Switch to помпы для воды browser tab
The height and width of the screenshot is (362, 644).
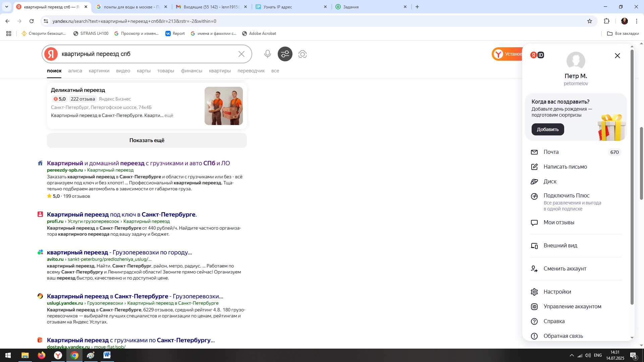click(x=131, y=7)
